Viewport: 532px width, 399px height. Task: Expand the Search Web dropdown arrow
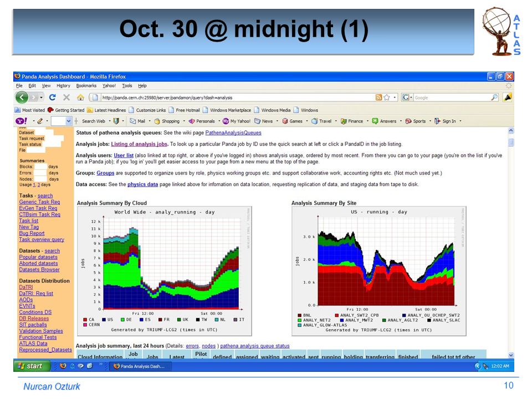click(x=110, y=121)
